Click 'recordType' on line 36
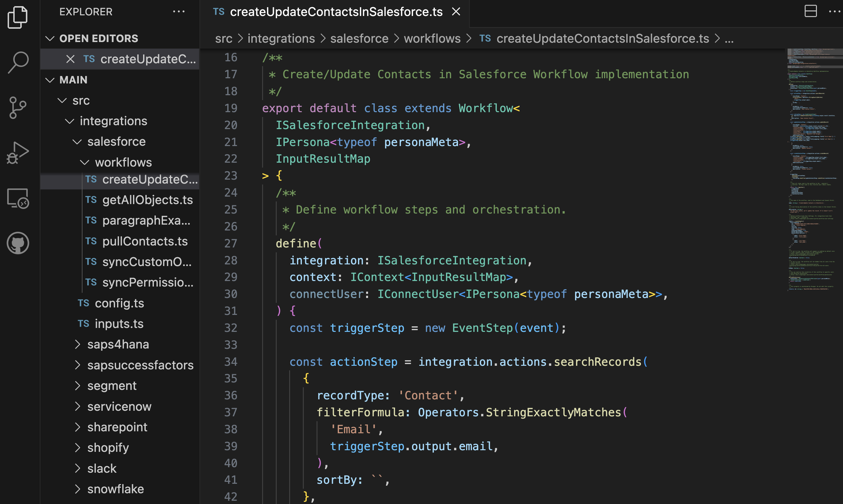 350,396
